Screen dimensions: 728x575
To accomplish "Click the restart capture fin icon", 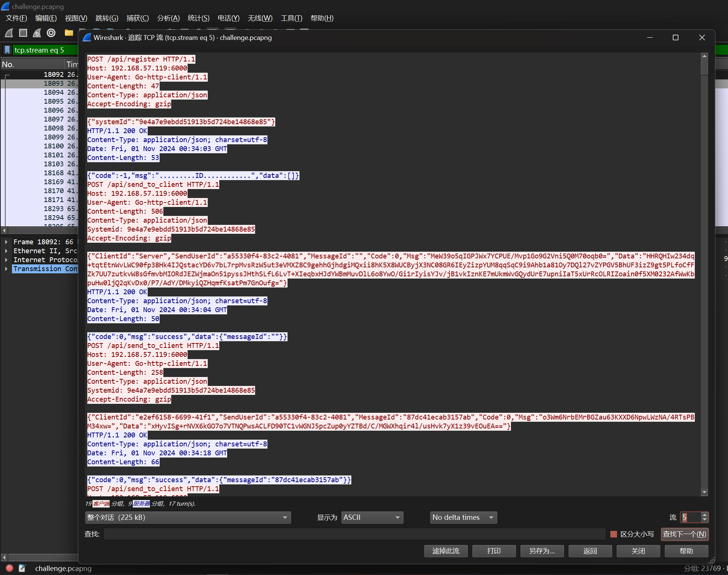I will point(37,33).
